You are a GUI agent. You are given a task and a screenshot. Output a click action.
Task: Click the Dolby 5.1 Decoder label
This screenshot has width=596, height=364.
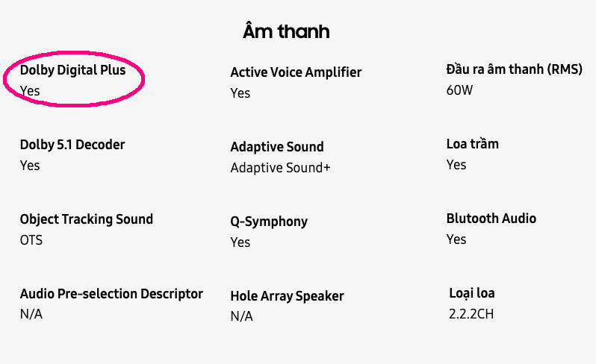pos(72,144)
